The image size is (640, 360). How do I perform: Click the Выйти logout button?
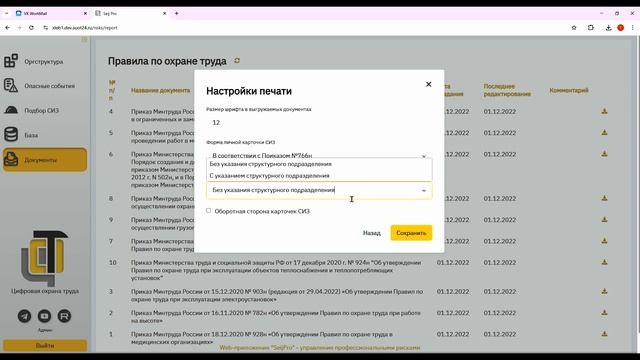click(x=45, y=345)
